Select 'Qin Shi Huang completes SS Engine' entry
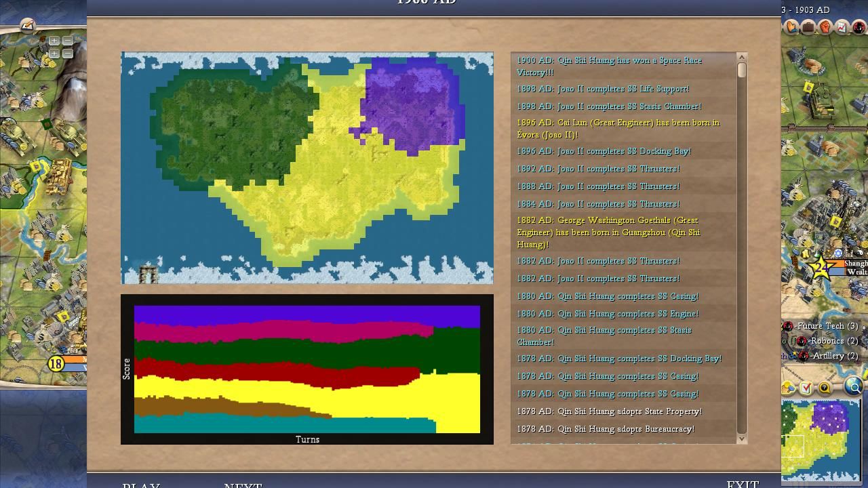Image resolution: width=868 pixels, height=488 pixels. (623, 314)
